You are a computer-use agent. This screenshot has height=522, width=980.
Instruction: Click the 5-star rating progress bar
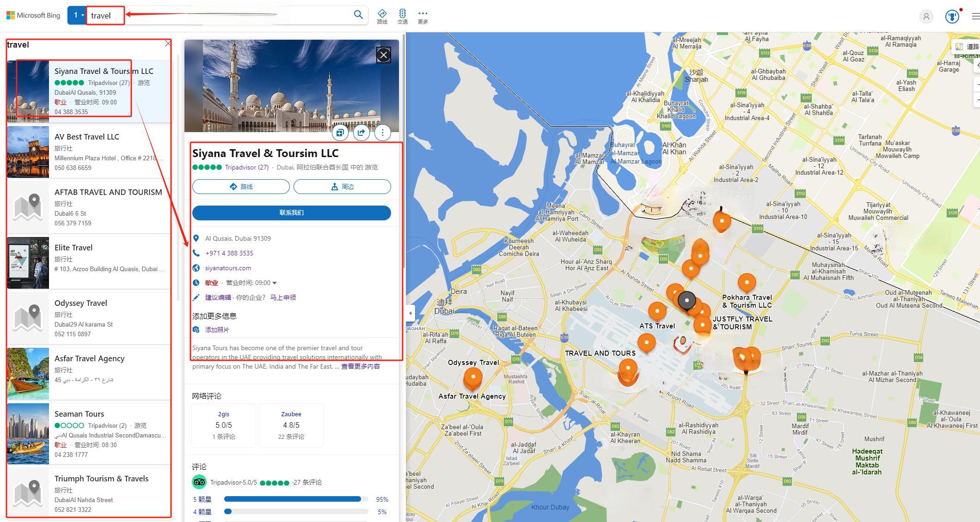tap(296, 499)
